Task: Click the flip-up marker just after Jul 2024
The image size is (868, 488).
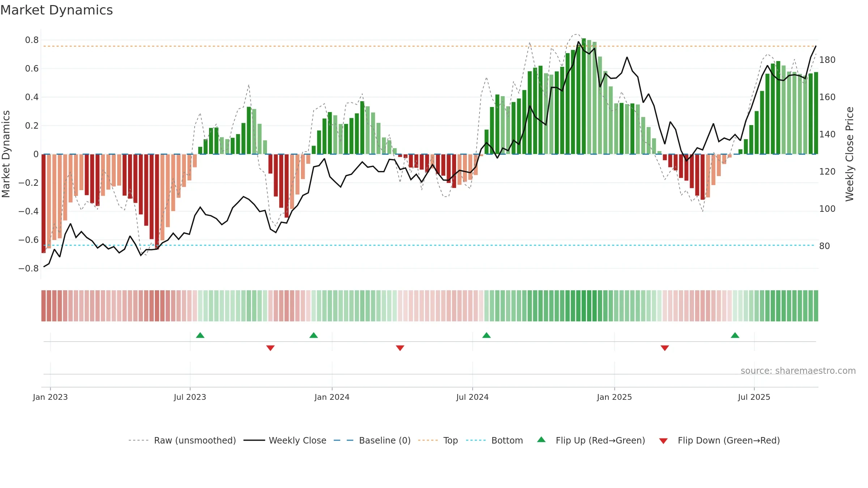Action: [x=486, y=335]
